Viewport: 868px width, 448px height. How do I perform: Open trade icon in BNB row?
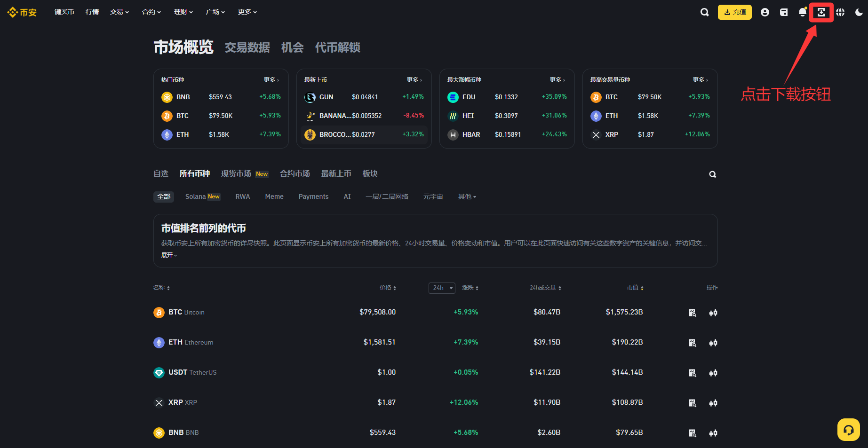[713, 433]
